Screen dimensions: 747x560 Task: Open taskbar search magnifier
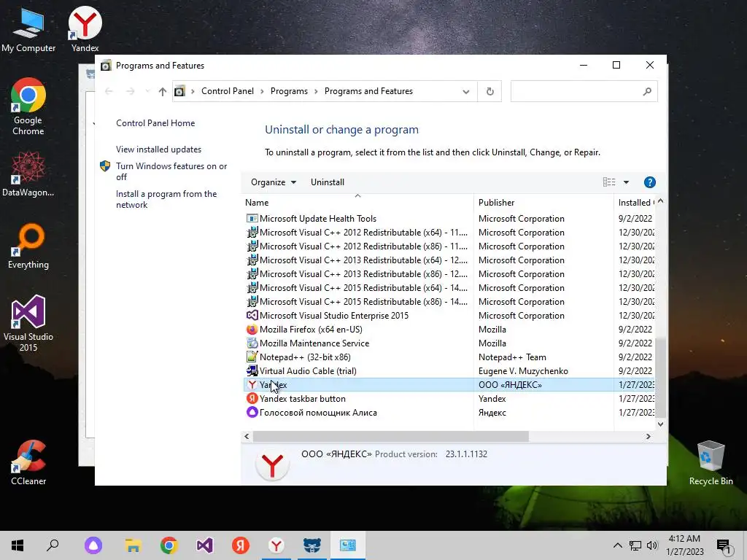click(x=53, y=545)
